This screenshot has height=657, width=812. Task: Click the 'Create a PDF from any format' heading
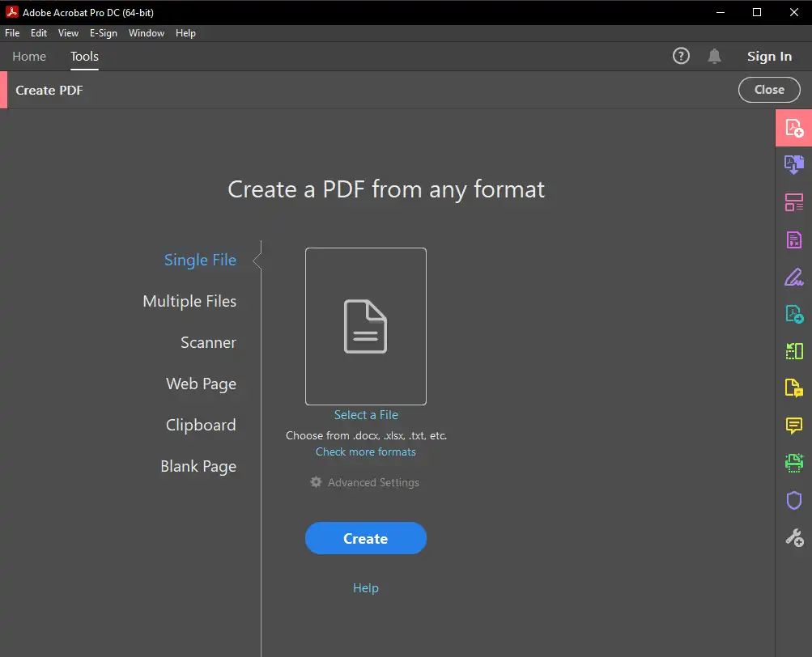[x=386, y=189]
